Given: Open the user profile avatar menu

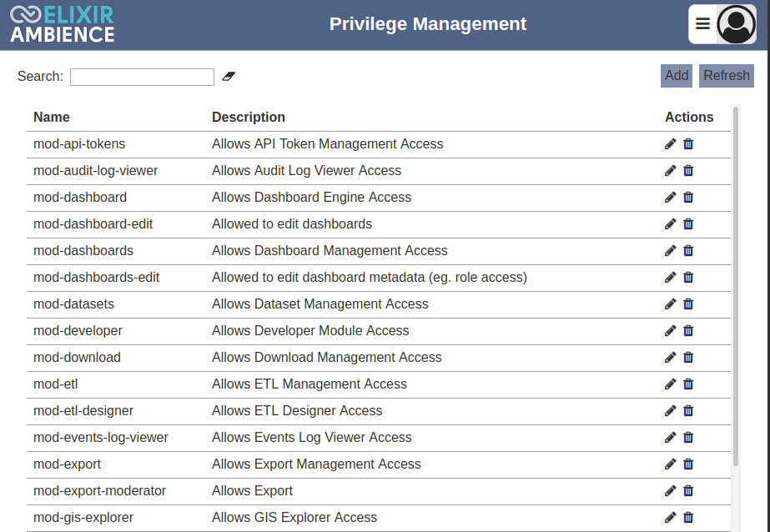Looking at the screenshot, I should click(736, 24).
